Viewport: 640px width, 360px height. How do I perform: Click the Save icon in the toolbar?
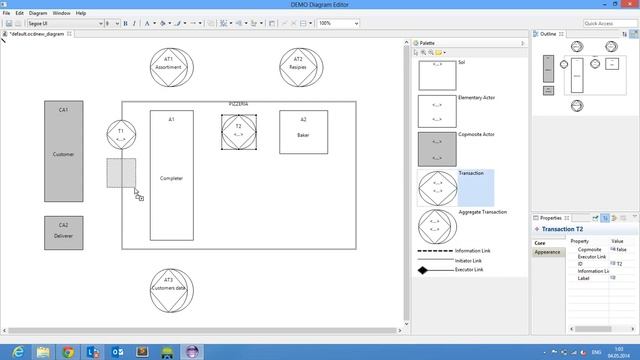click(9, 24)
